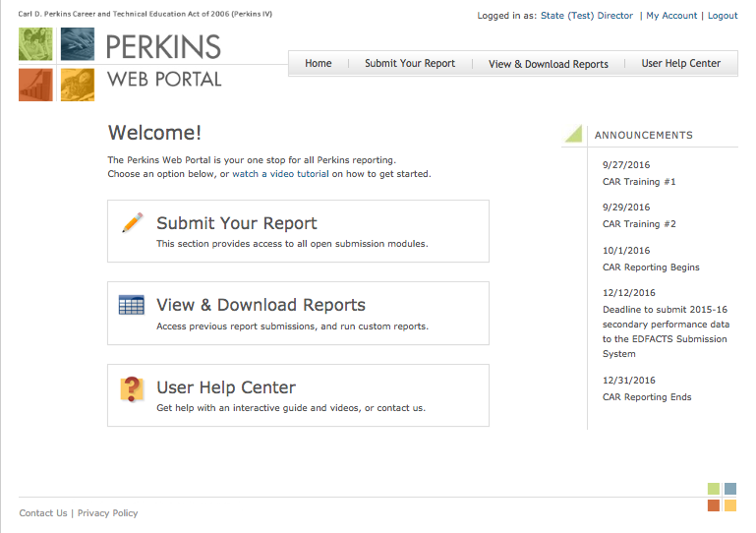The height and width of the screenshot is (533, 756).
Task: Open the Home tab in navigation
Action: [319, 64]
